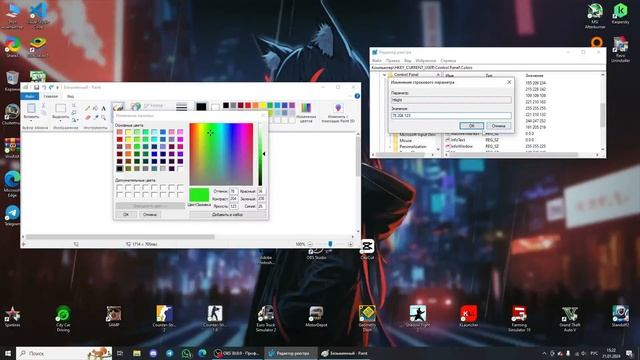Click Cancel in the edit string dialog
Image resolution: width=640 pixels, height=360 pixels.
pos(498,126)
